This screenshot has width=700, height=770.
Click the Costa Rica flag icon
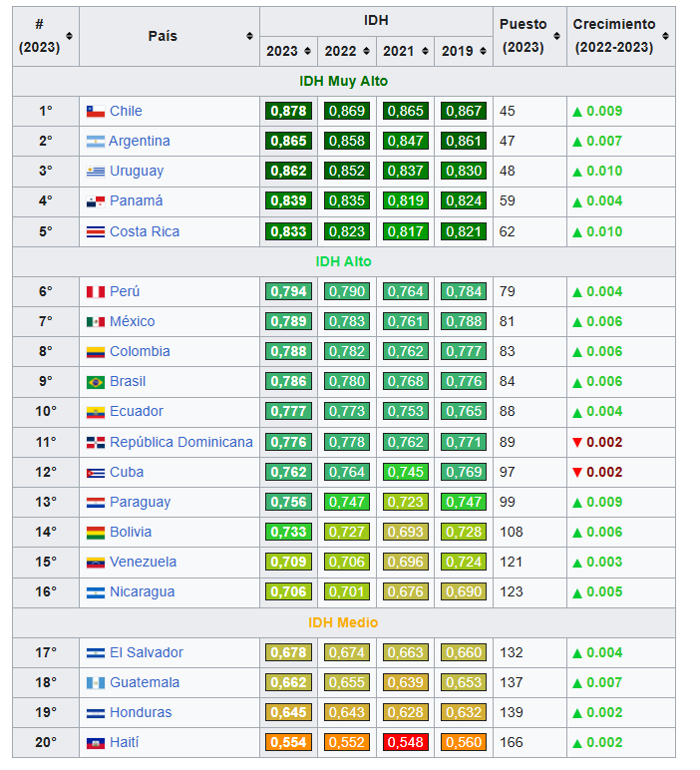96,231
